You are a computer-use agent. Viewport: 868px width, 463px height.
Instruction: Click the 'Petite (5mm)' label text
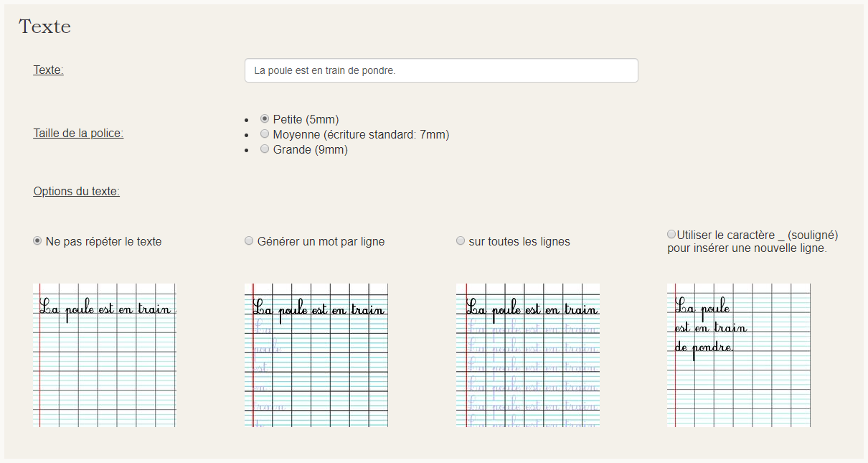306,119
